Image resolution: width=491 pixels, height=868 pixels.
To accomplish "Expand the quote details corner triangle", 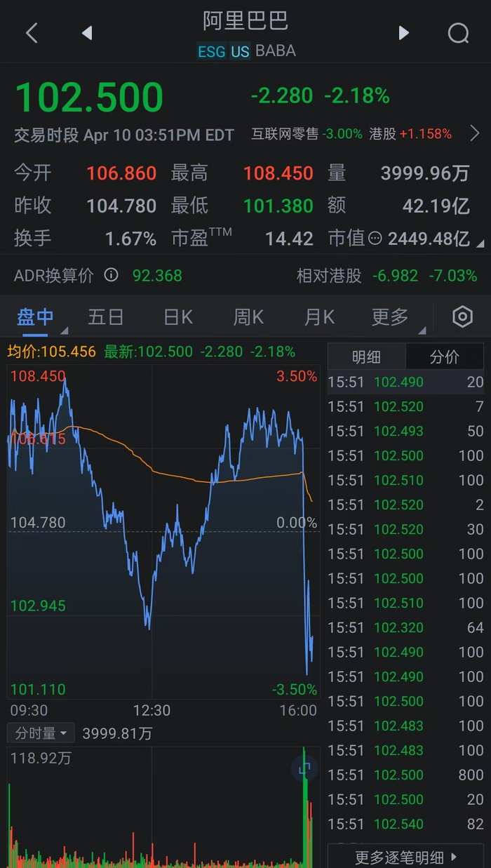I will tap(480, 243).
